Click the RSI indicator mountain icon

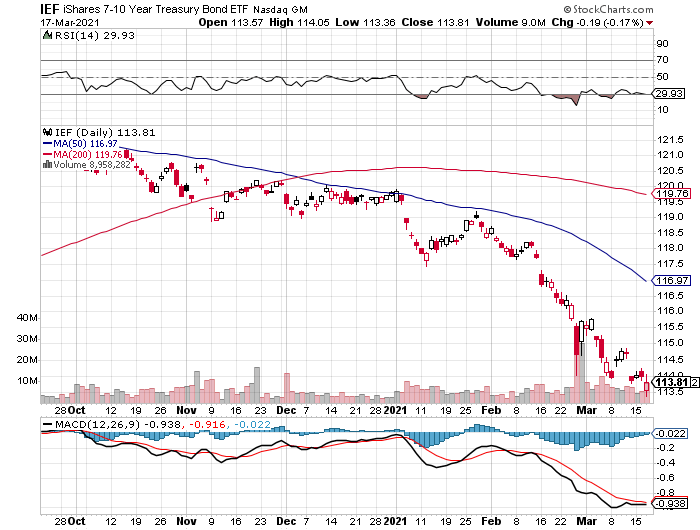tap(47, 35)
